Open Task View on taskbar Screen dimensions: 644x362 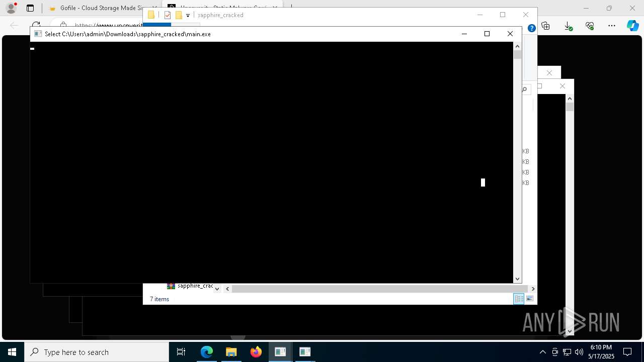[x=181, y=352]
